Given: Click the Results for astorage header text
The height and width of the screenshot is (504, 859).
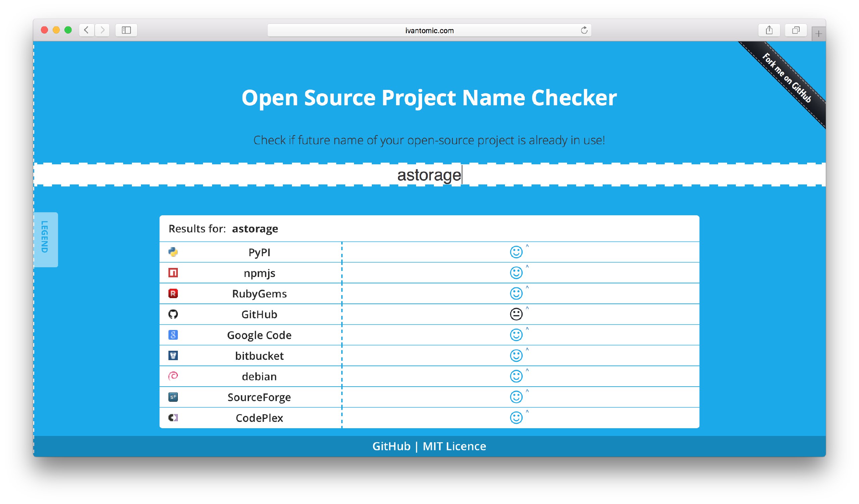Looking at the screenshot, I should (223, 228).
